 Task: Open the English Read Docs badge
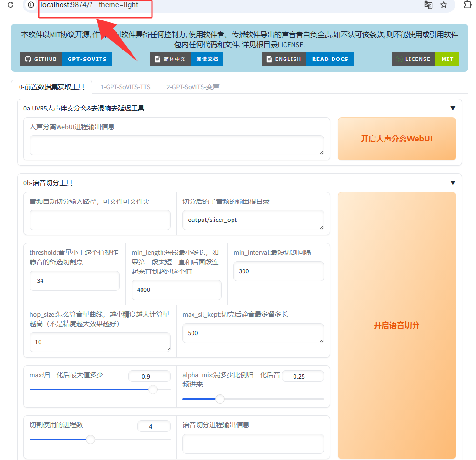pos(307,59)
